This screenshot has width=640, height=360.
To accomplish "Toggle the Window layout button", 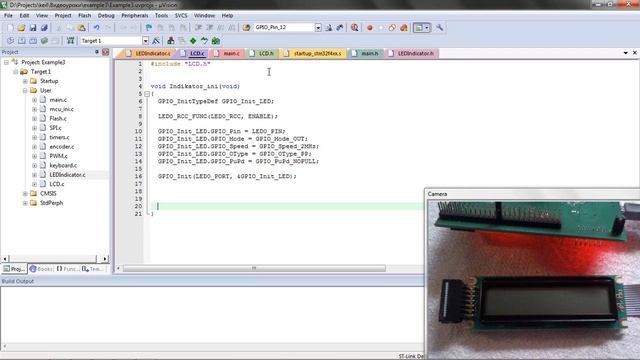I will [418, 28].
